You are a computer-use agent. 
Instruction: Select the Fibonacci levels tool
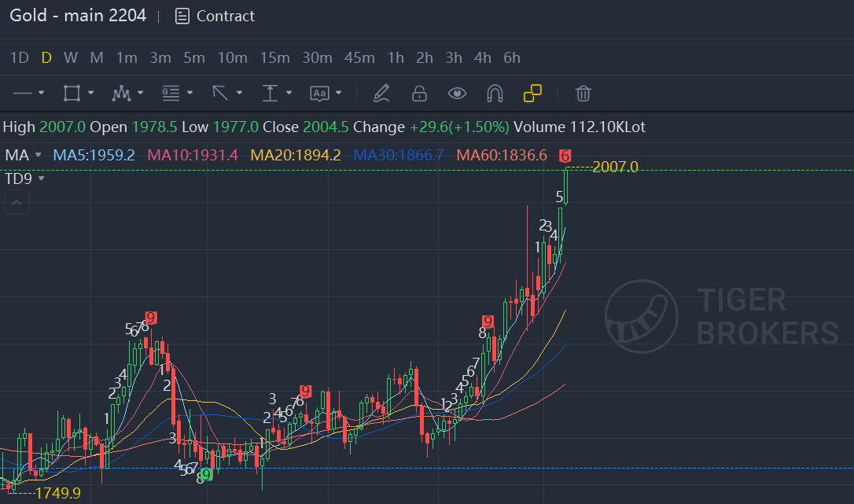point(171,94)
